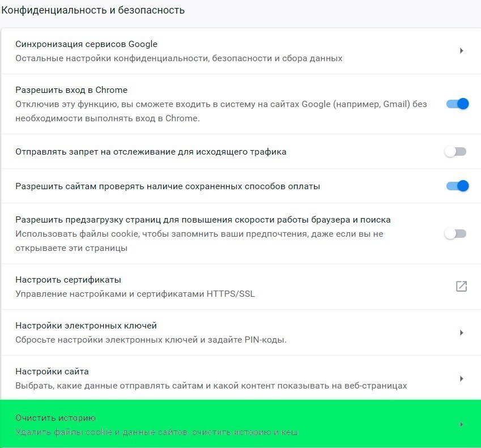Screen dimensions: 481x448
Task: Turn on page preloading switch
Action: coord(456,233)
